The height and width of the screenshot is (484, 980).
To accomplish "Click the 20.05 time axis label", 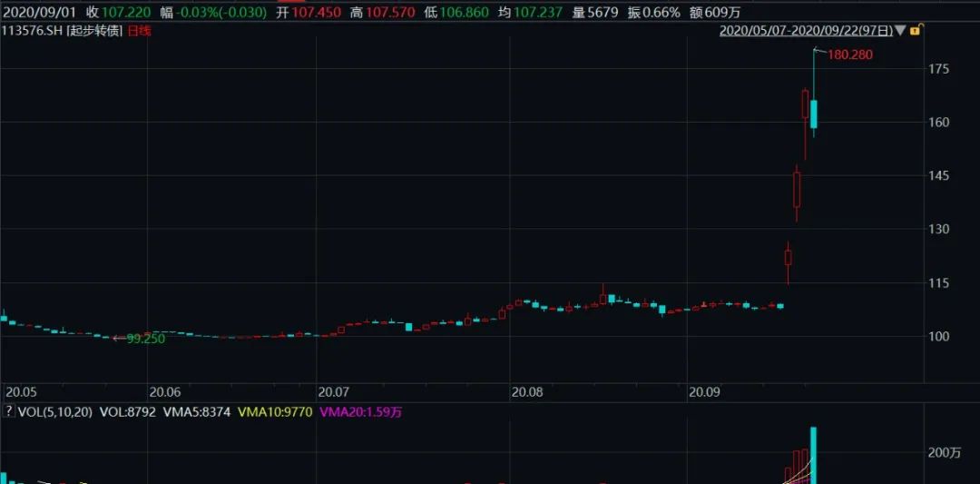I will point(21,392).
